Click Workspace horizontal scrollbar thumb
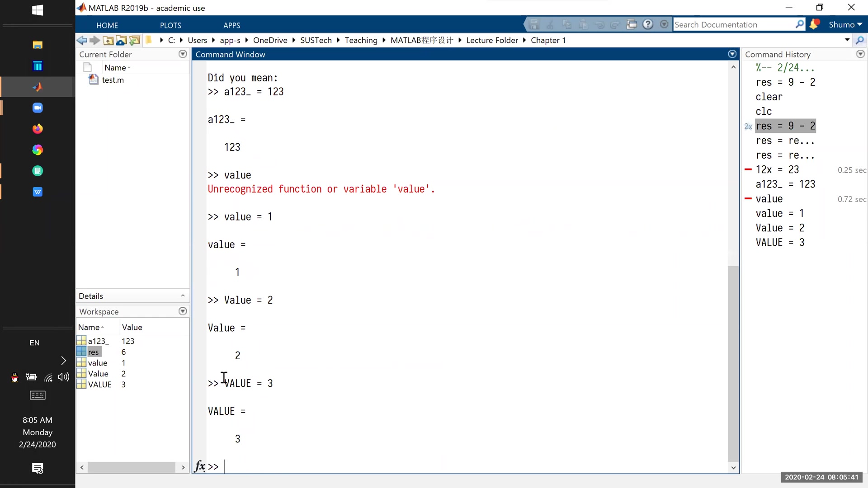Screen dimensions: 868x488 click(x=132, y=467)
